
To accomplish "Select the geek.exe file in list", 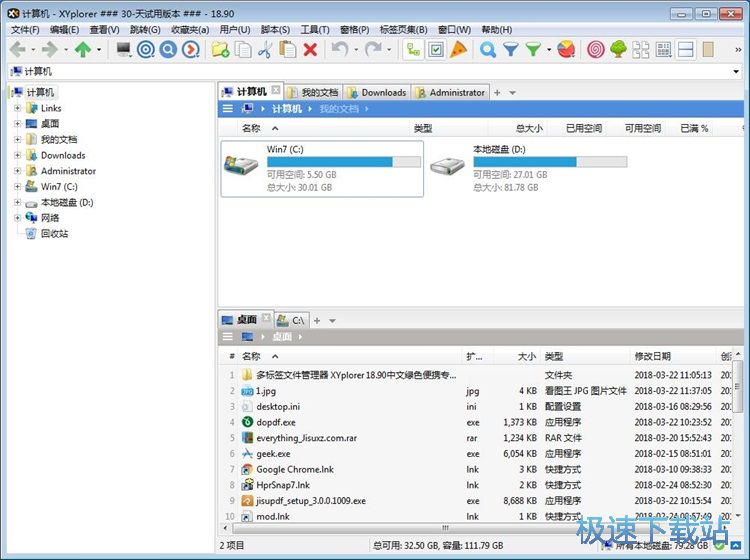I will [273, 453].
